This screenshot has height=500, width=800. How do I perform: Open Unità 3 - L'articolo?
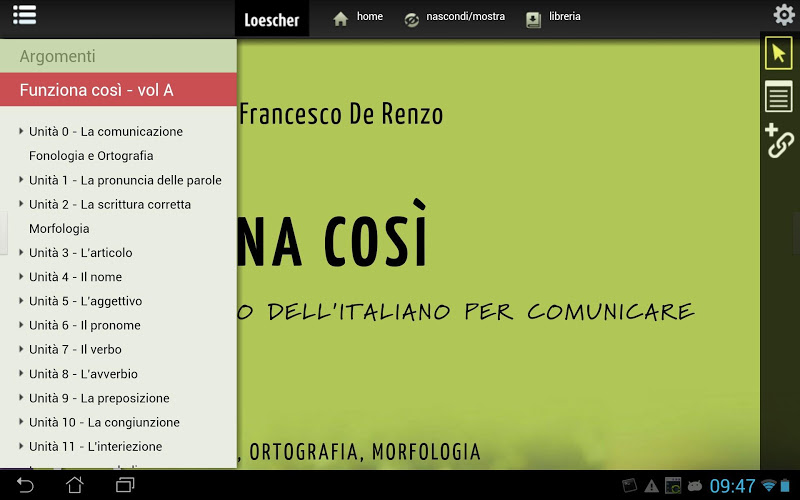coord(81,253)
